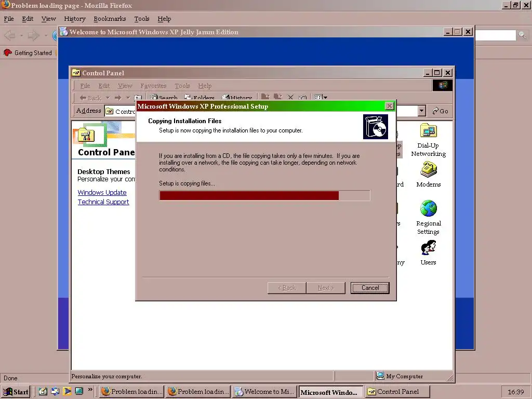Switch to first Problem loading taskbar button
The width and height of the screenshot is (532, 399).
tap(131, 392)
